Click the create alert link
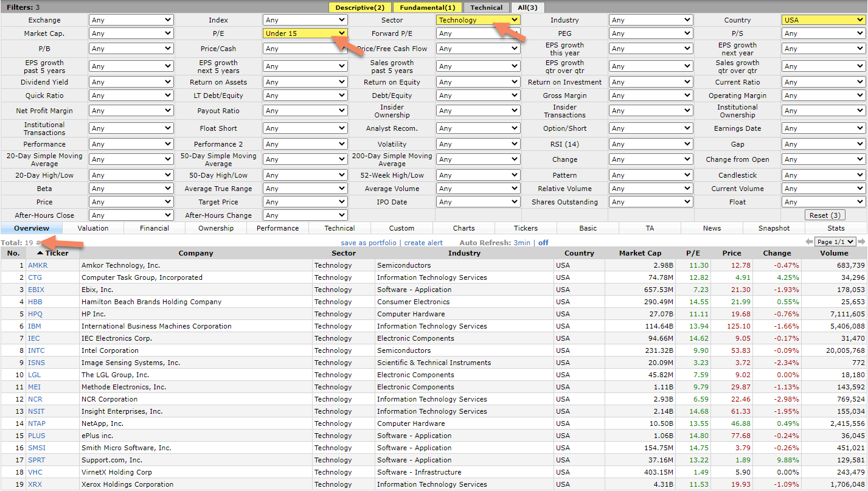Viewport: 868px width, 491px height. (423, 243)
